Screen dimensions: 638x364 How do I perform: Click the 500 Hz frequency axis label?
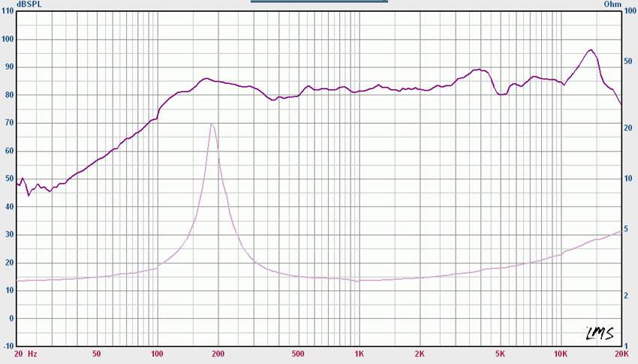pos(298,353)
